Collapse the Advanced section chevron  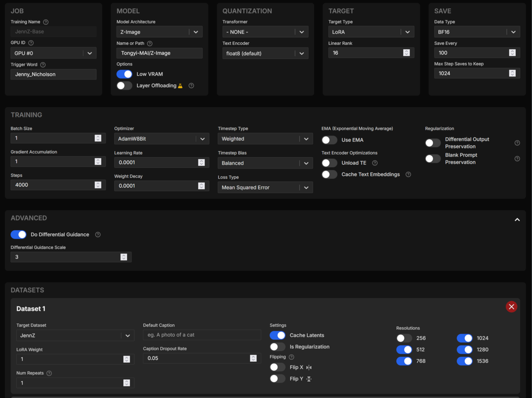(517, 220)
